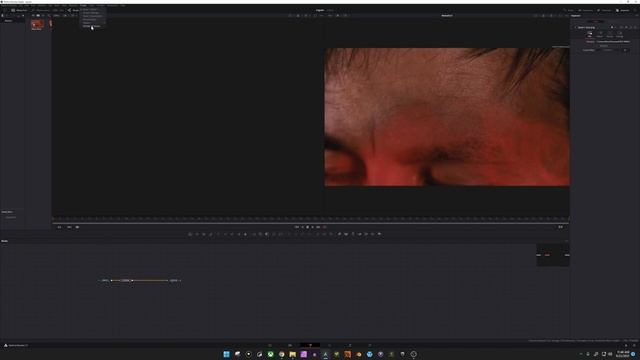This screenshot has height=360, width=640.
Task: Select the middle node in the flow
Action: 126,280
